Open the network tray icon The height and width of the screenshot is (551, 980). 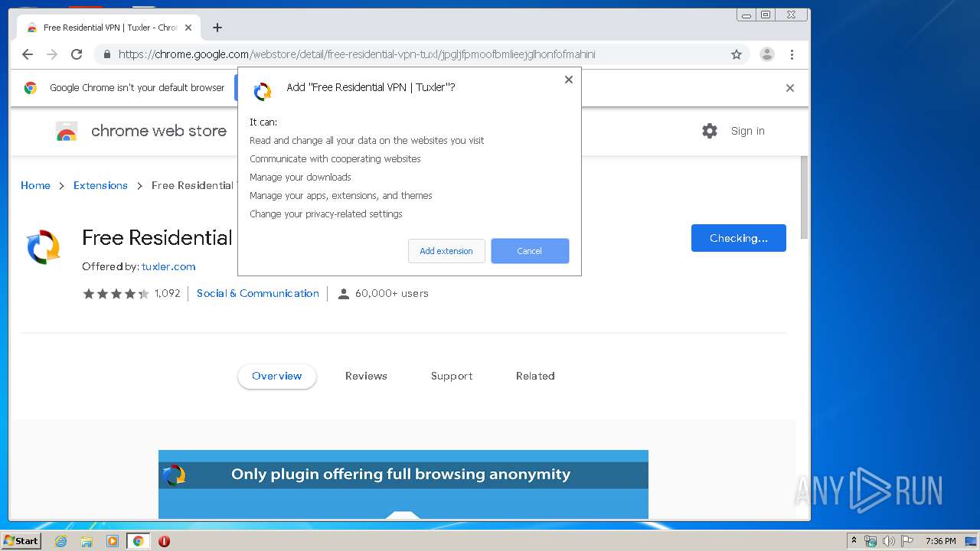(x=871, y=541)
